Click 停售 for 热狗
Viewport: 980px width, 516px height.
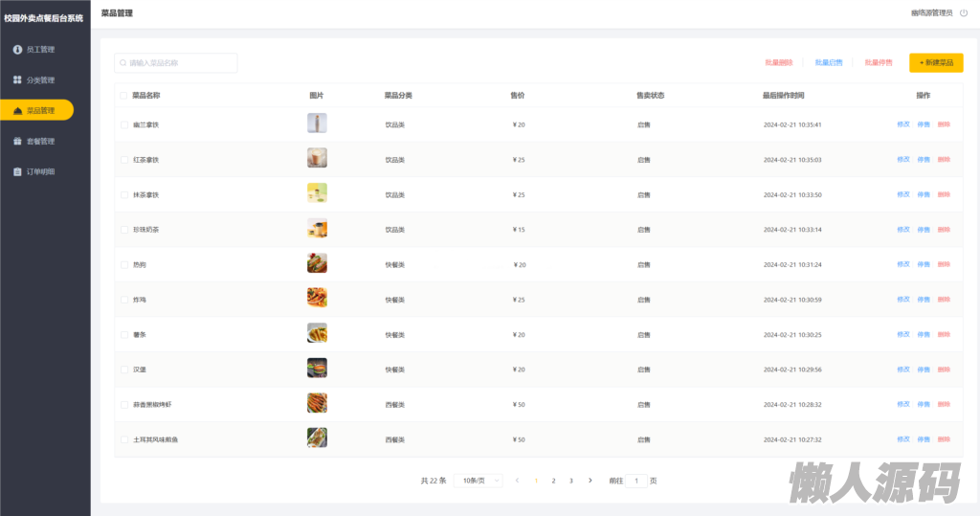924,264
